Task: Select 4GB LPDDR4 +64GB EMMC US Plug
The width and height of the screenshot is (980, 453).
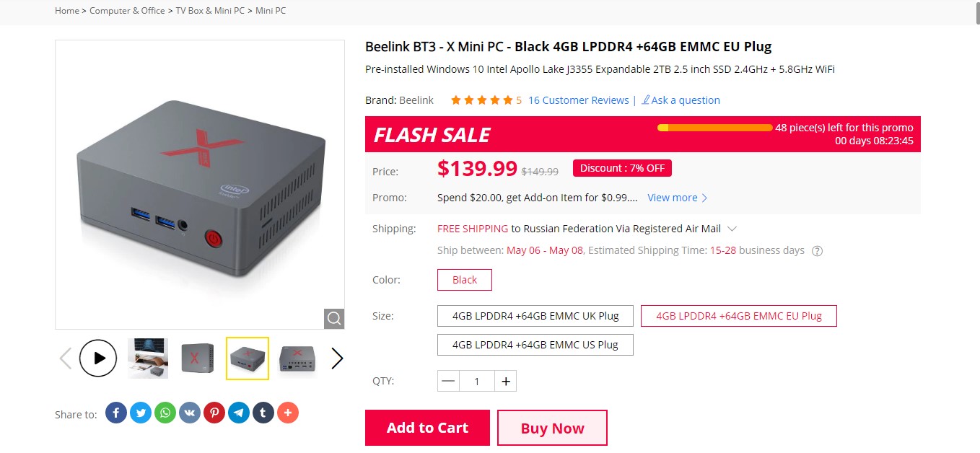Action: (535, 345)
